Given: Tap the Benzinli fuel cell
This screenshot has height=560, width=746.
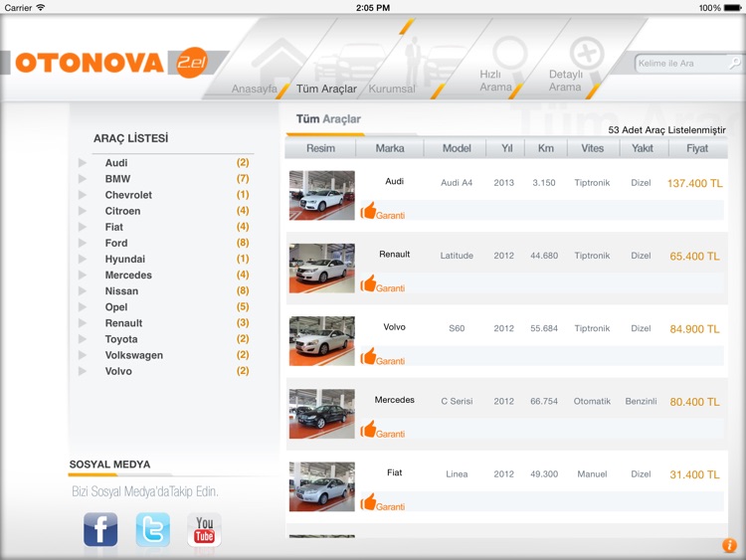Looking at the screenshot, I should (641, 401).
